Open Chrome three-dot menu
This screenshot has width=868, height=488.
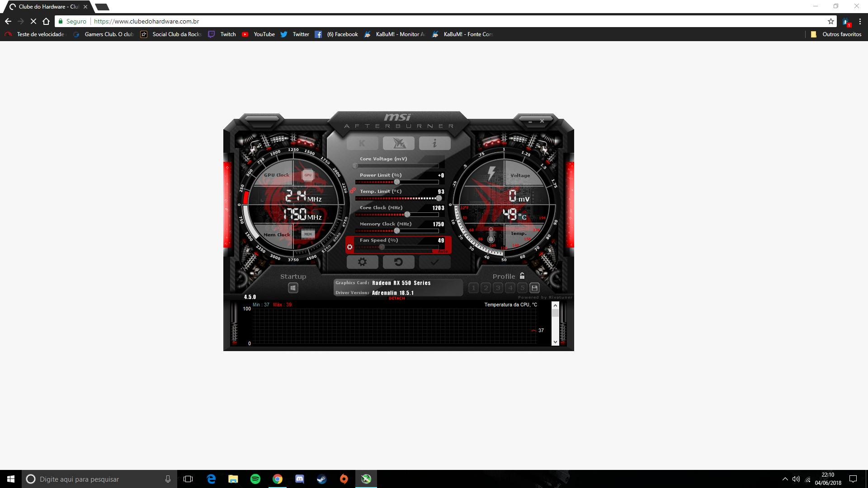click(860, 21)
